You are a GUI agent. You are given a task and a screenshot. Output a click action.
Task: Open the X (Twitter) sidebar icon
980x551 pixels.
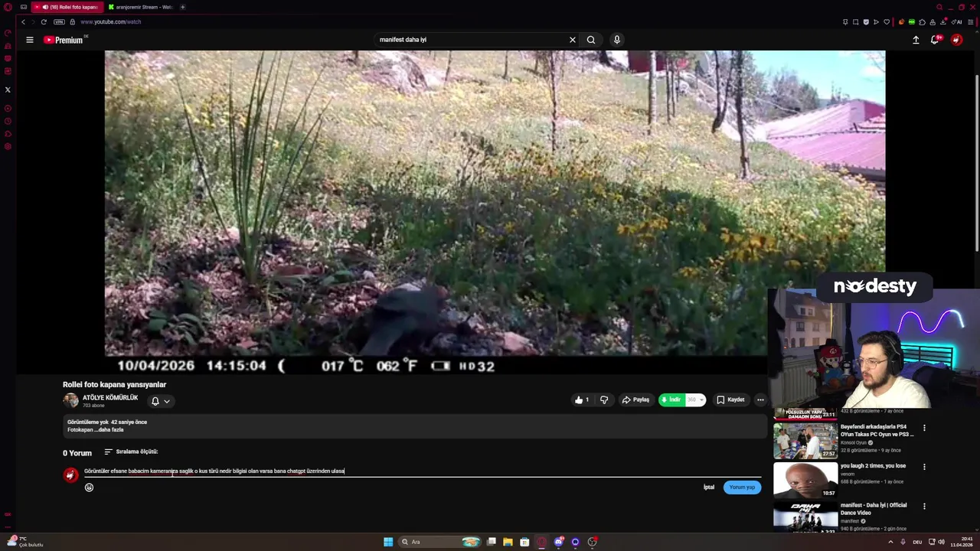pos(8,90)
